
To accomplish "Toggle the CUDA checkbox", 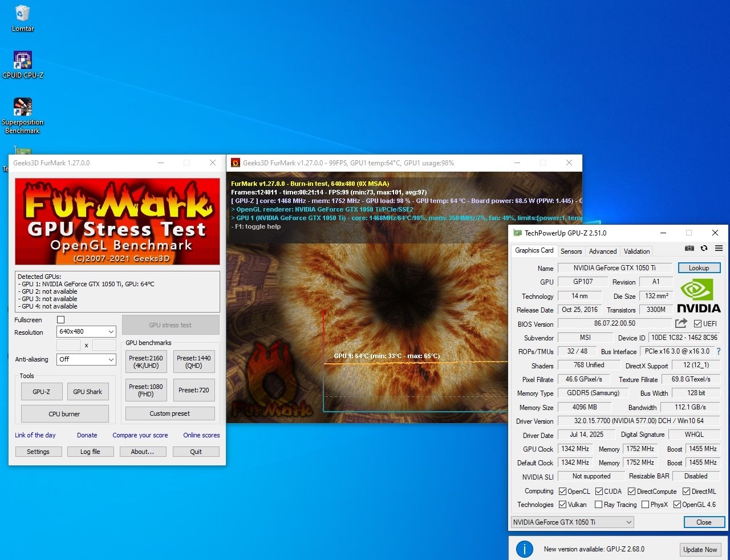I will click(x=599, y=491).
